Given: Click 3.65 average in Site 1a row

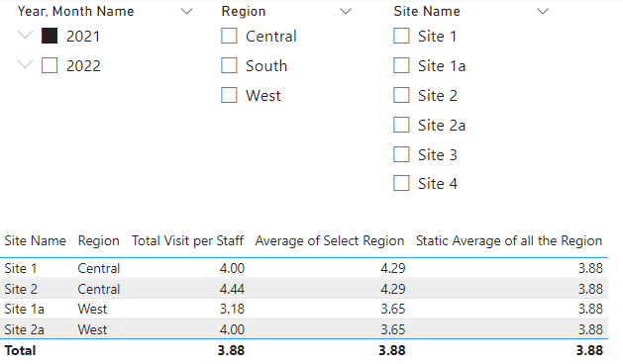Looking at the screenshot, I should pyautogui.click(x=393, y=309).
